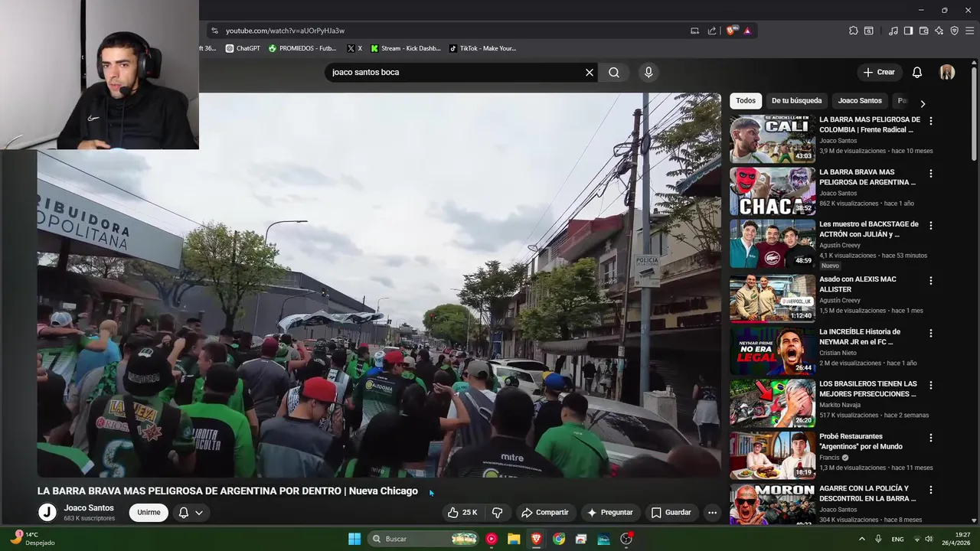Toggle the browser sidebar panel icon

[908, 31]
